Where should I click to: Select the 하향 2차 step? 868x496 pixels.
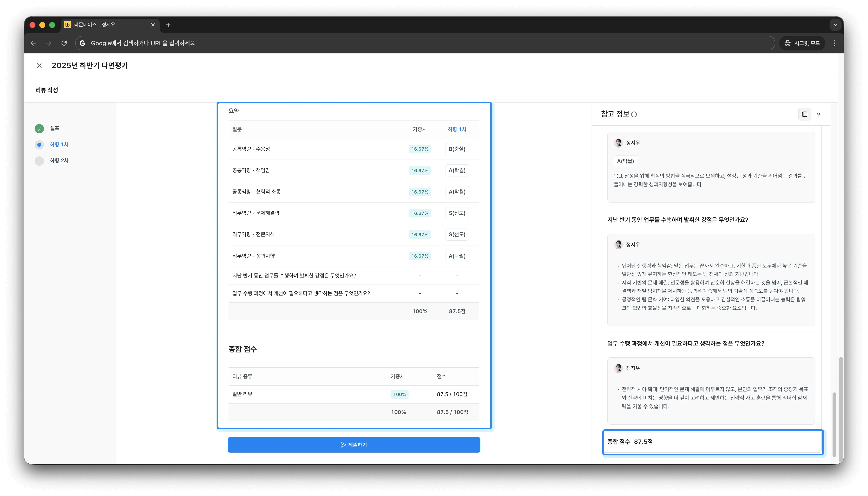point(52,160)
